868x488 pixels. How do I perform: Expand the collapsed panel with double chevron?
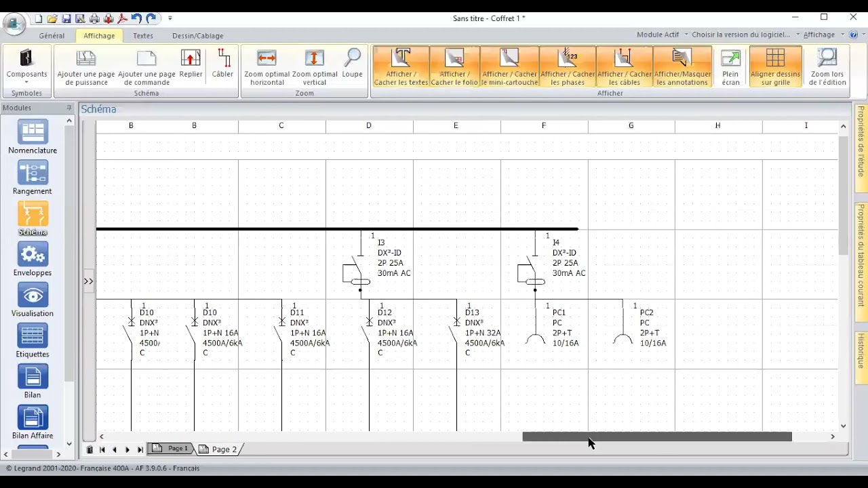[88, 281]
